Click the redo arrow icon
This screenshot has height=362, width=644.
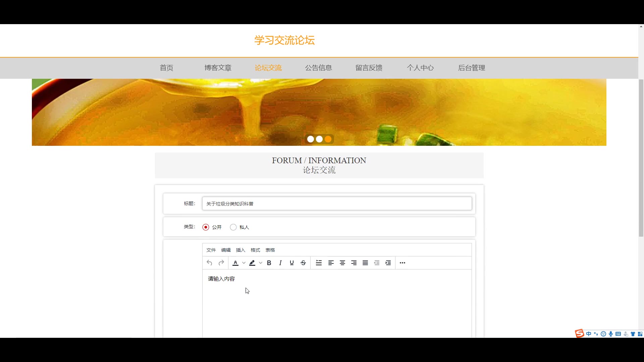click(221, 263)
